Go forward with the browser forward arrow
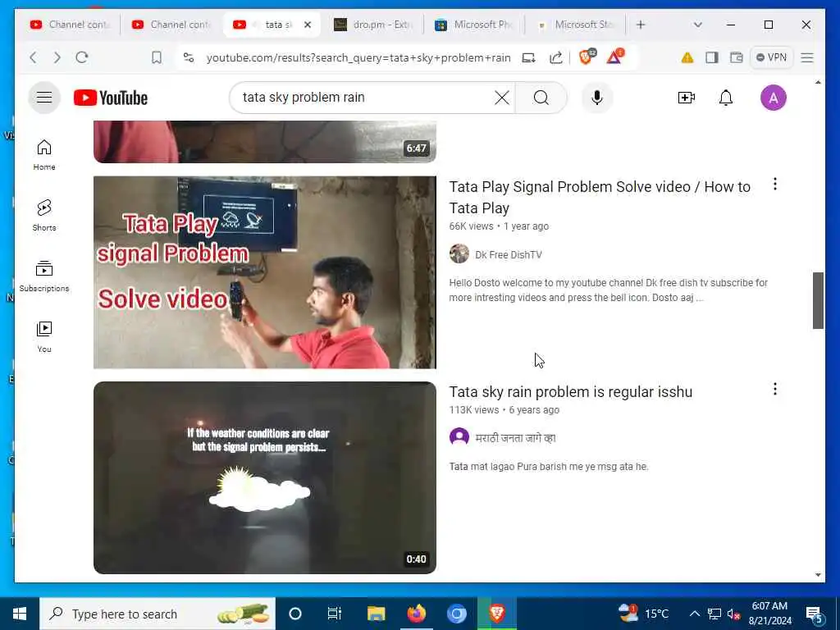840x630 pixels. [57, 57]
